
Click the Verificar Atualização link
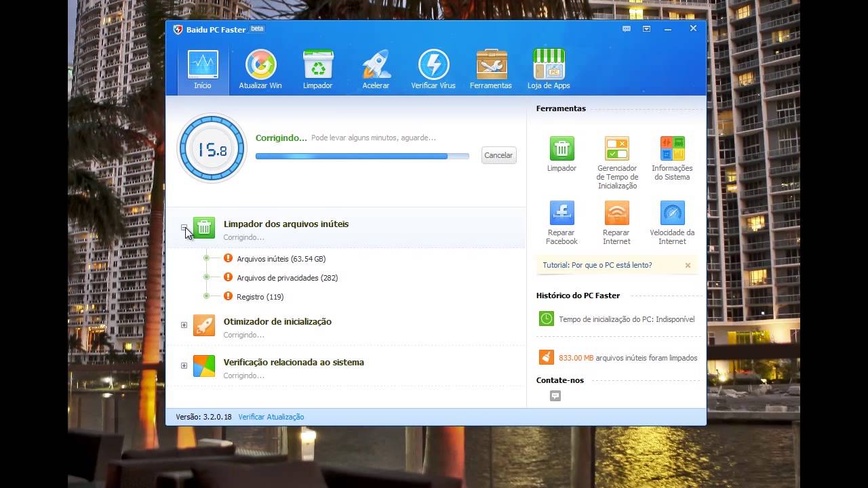(x=271, y=417)
